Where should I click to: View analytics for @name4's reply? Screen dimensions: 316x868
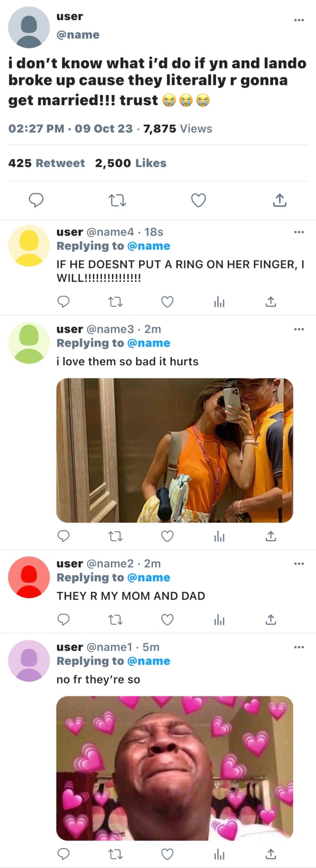[x=219, y=302]
